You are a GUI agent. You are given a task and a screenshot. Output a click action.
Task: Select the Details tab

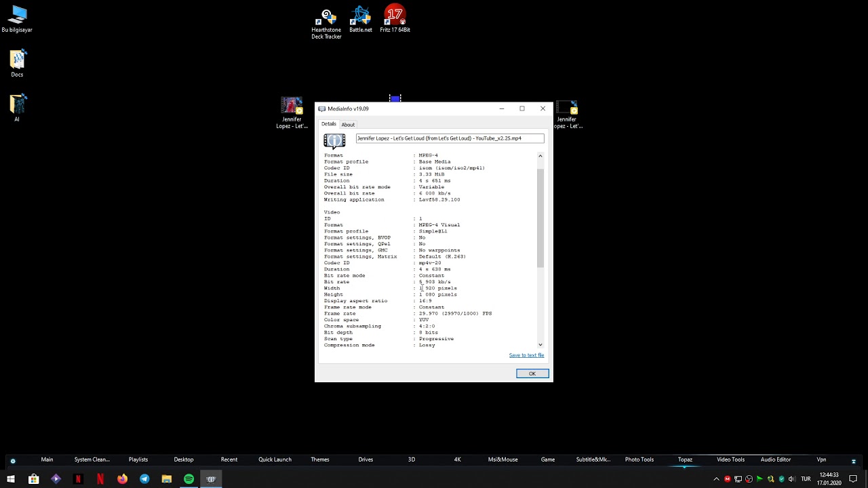(329, 124)
